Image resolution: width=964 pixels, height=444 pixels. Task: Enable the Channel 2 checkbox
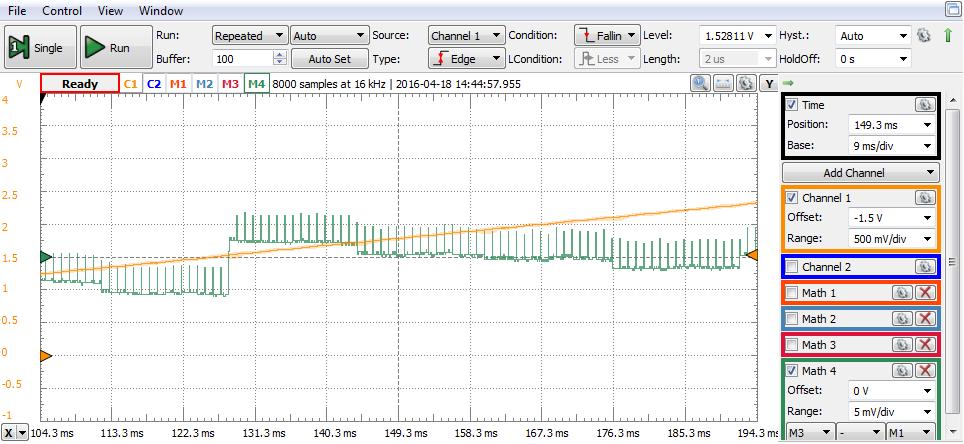click(x=792, y=267)
